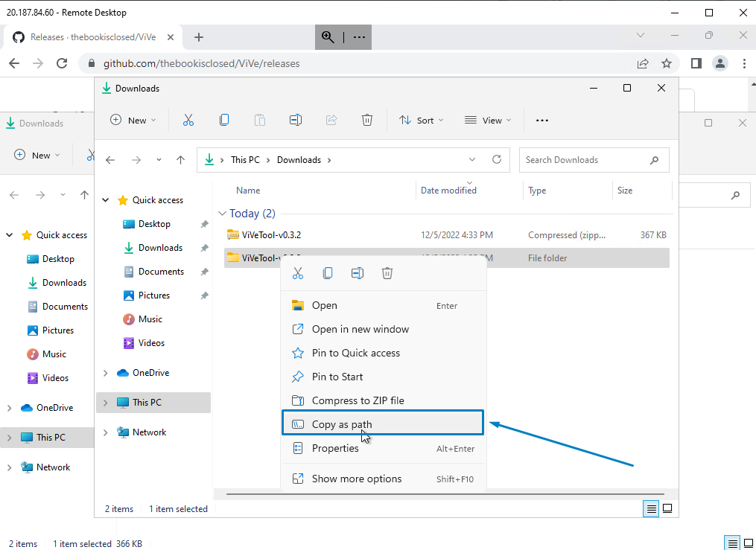Select Open in context menu

384,305
